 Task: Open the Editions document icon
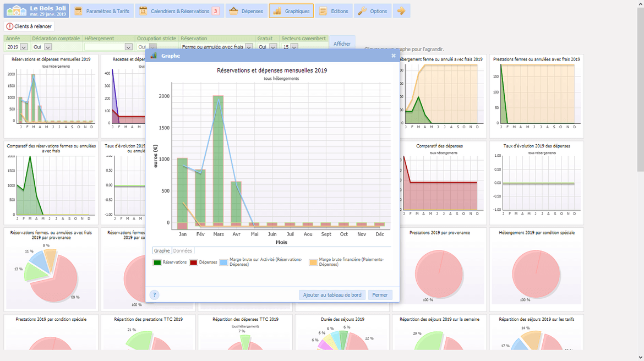tap(324, 11)
